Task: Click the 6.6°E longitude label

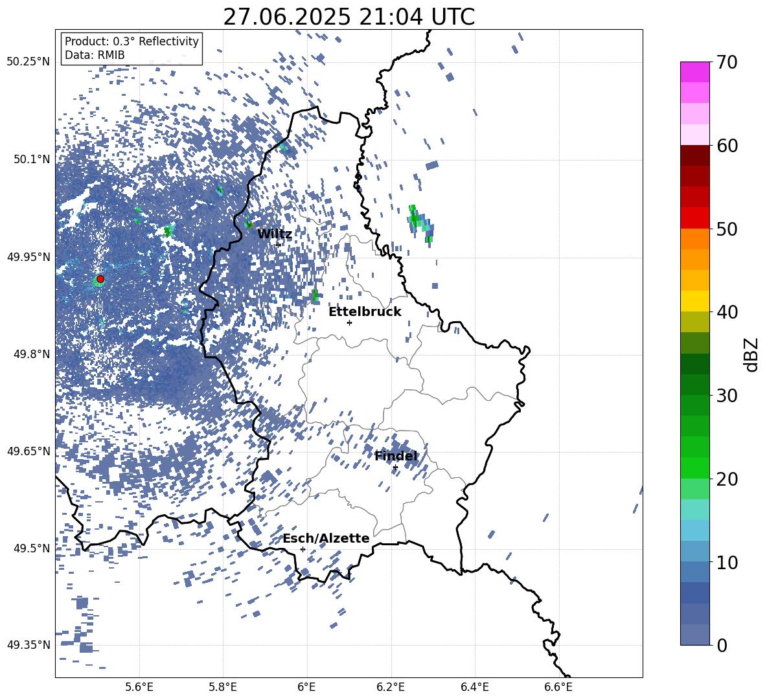Action: (558, 687)
